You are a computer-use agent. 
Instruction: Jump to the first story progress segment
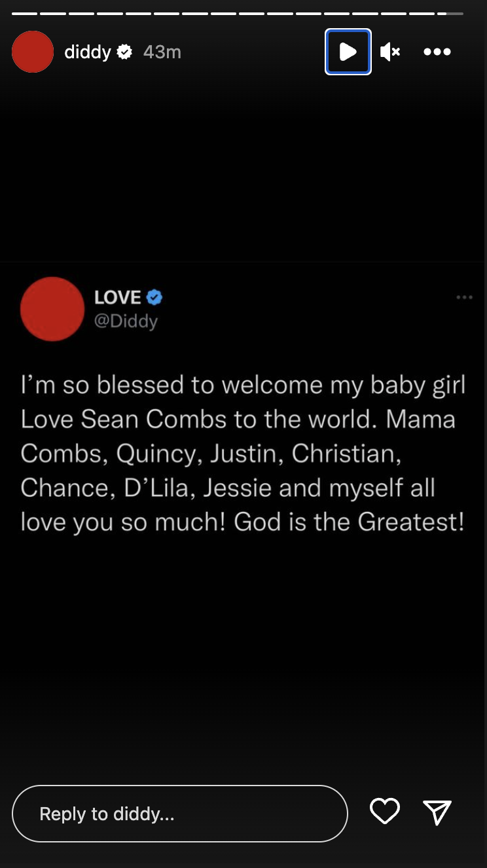pos(24,13)
